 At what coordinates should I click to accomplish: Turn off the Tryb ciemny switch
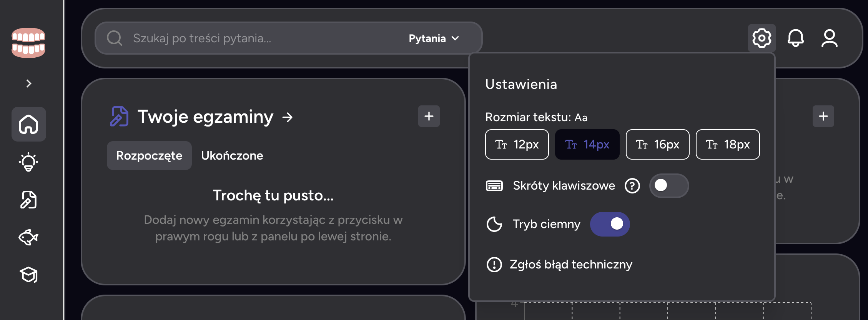click(x=610, y=224)
